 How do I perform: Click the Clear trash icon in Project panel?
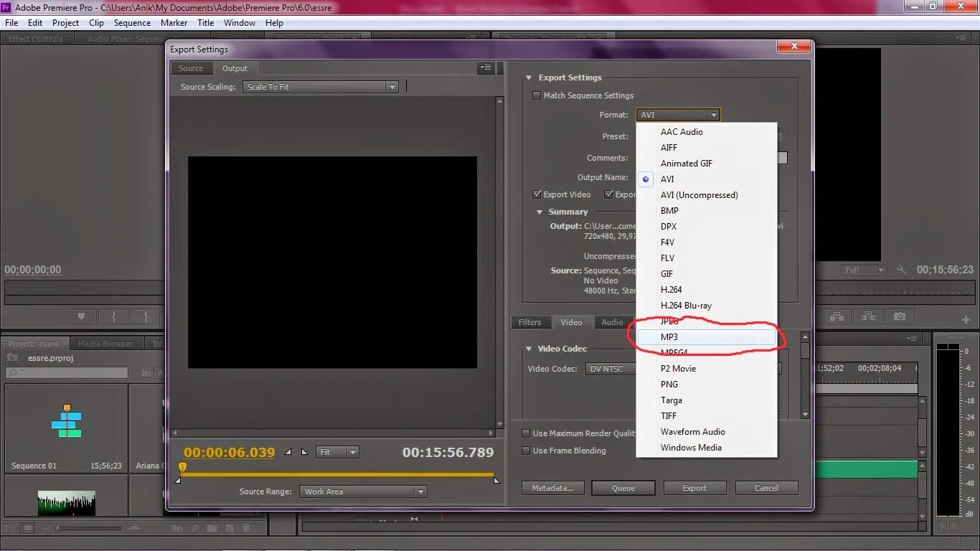coord(246,528)
